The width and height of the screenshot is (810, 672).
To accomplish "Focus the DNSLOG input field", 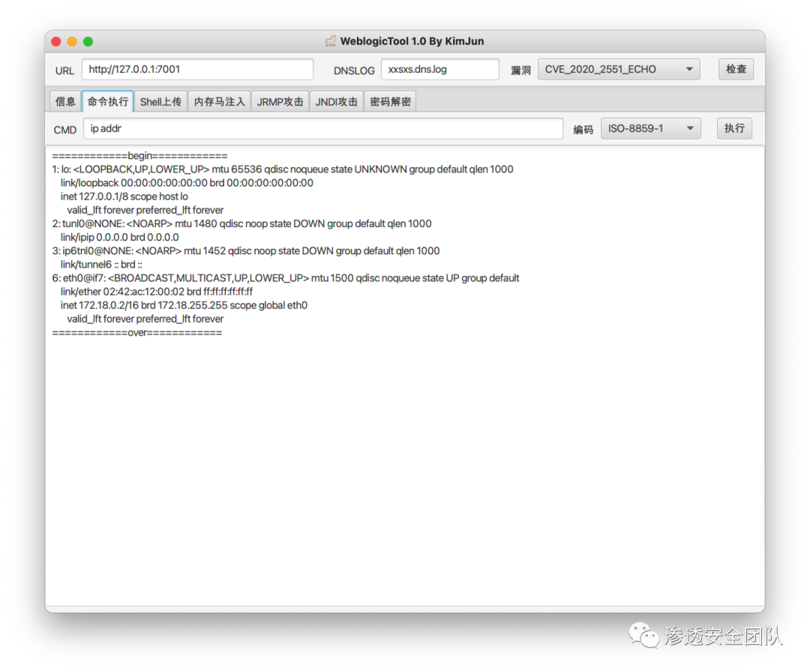I will tap(440, 69).
